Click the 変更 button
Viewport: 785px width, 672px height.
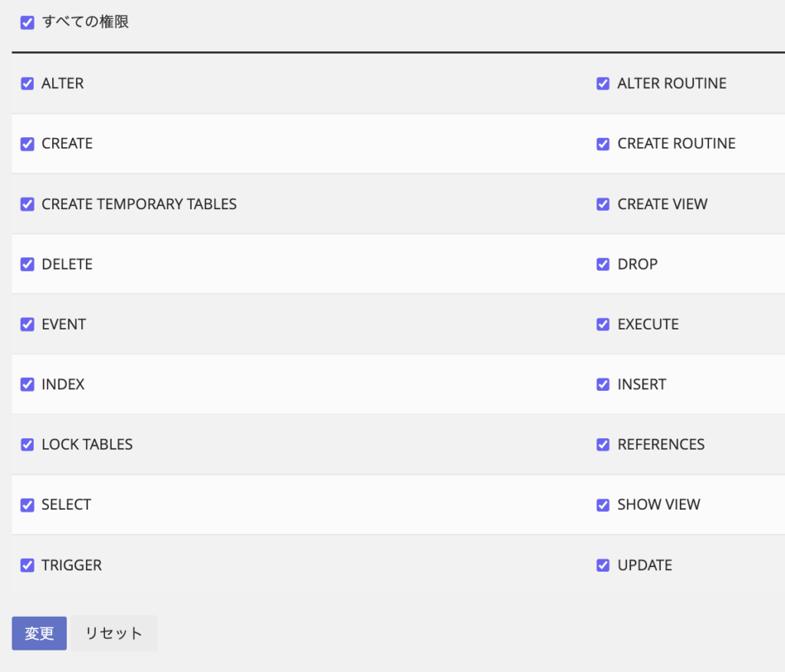click(x=39, y=634)
